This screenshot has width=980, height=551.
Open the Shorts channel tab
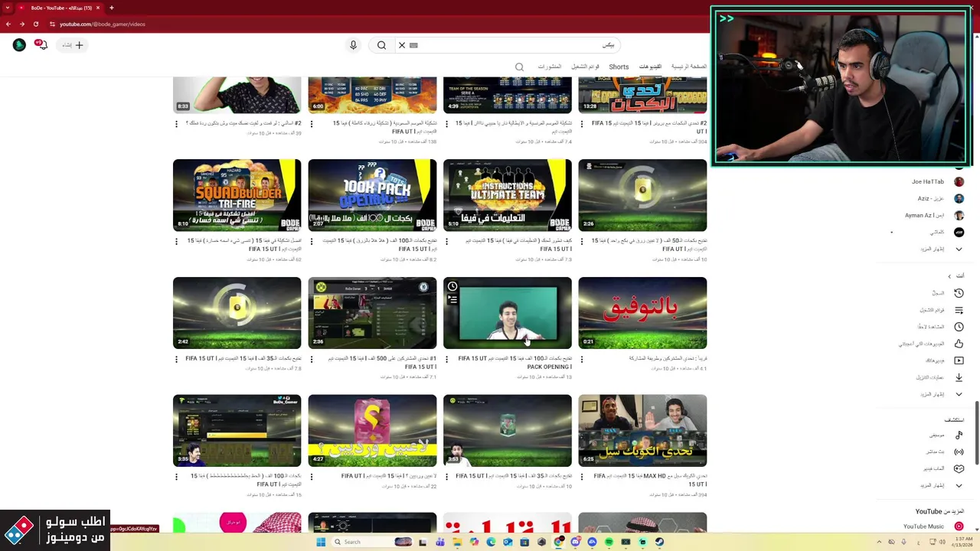coord(619,67)
